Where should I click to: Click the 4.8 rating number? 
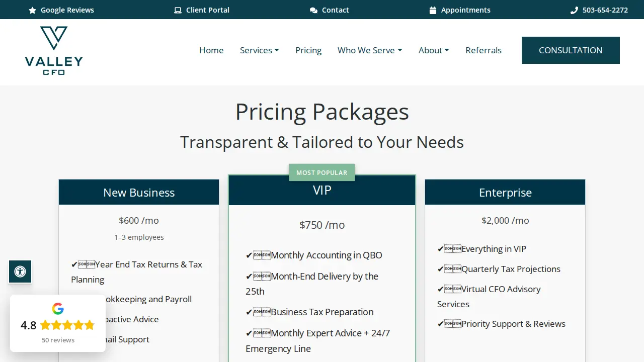point(29,325)
